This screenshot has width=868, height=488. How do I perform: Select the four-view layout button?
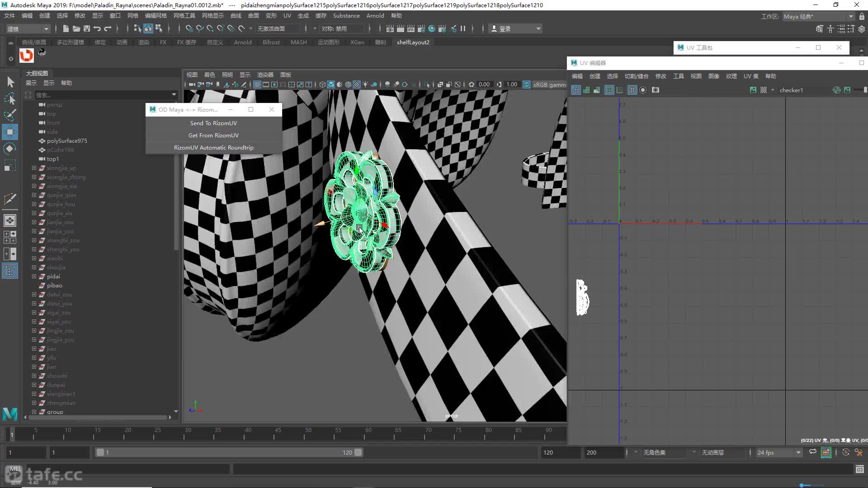pyautogui.click(x=10, y=237)
